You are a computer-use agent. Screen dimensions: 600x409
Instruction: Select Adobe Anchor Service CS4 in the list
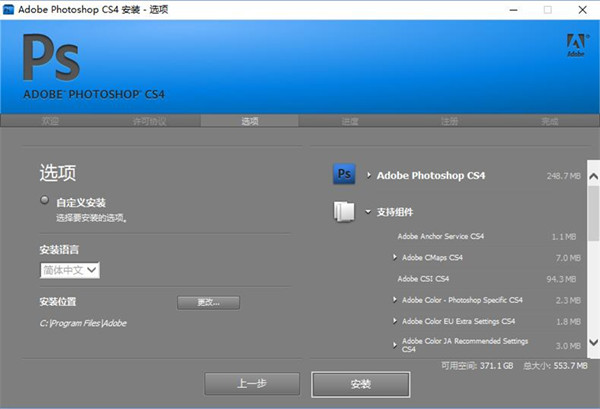click(440, 237)
